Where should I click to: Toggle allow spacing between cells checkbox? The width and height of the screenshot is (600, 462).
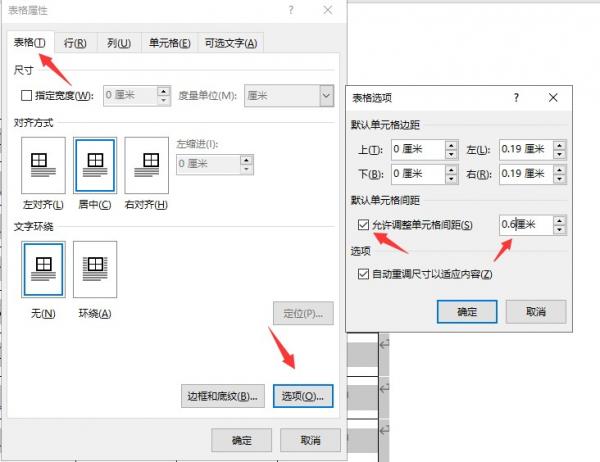pyautogui.click(x=363, y=225)
